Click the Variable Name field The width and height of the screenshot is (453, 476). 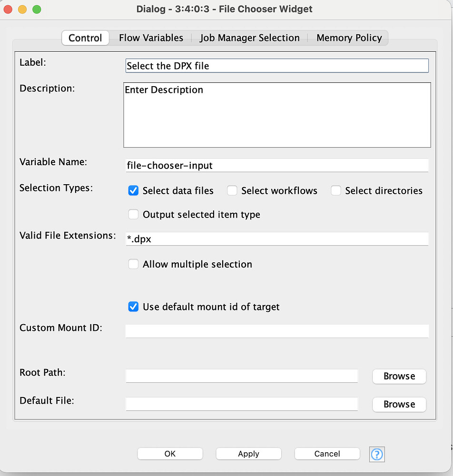pos(277,165)
